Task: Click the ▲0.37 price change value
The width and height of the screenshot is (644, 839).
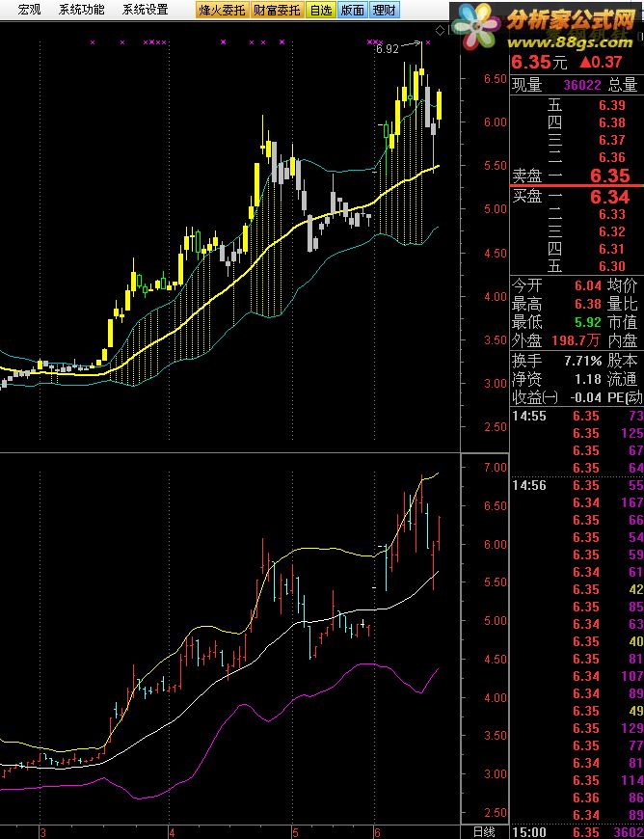Action: pos(602,62)
